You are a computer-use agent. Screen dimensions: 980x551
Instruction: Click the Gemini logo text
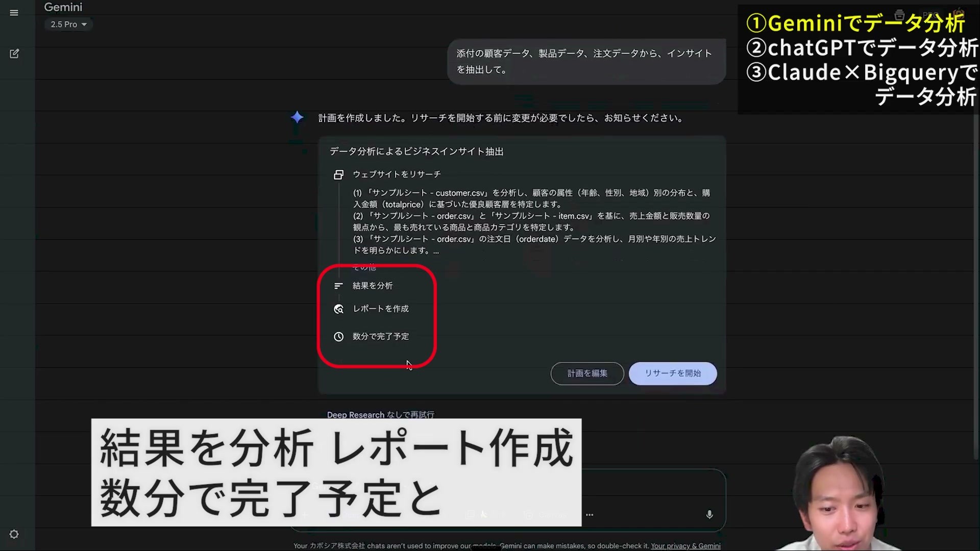click(x=63, y=7)
